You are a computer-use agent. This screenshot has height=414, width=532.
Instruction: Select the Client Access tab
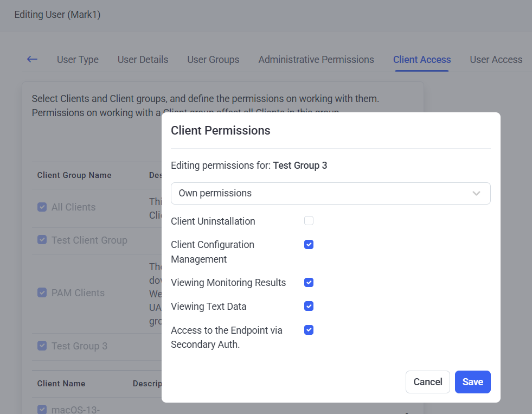point(422,60)
